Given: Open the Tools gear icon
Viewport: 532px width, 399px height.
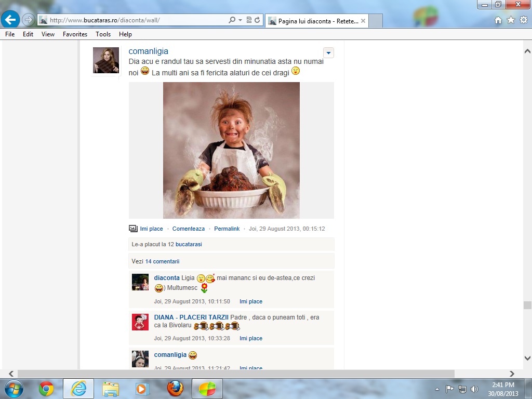Looking at the screenshot, I should pyautogui.click(x=523, y=20).
